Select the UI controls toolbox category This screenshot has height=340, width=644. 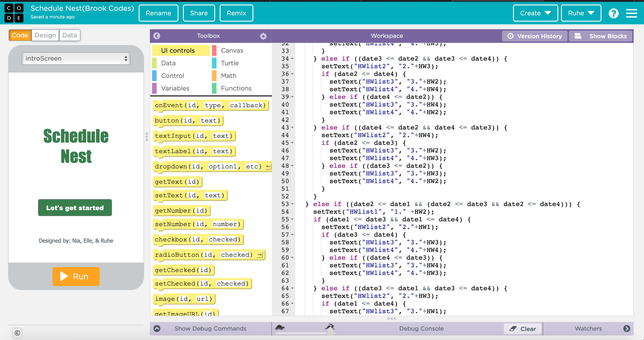178,50
